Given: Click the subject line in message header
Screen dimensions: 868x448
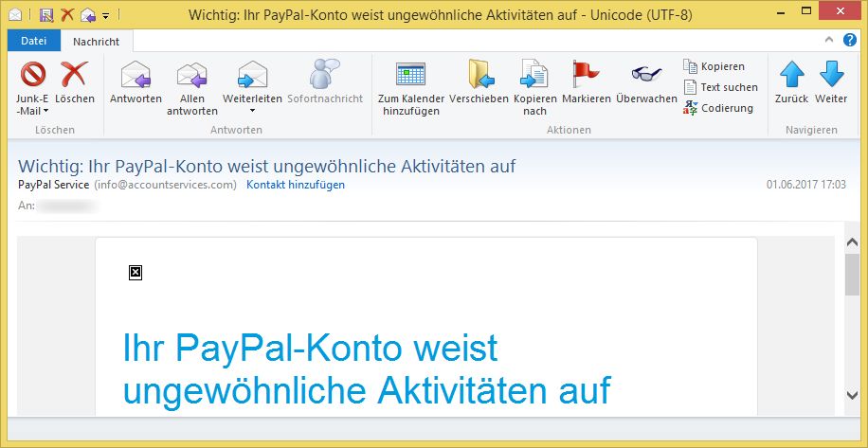Looking at the screenshot, I should point(267,166).
